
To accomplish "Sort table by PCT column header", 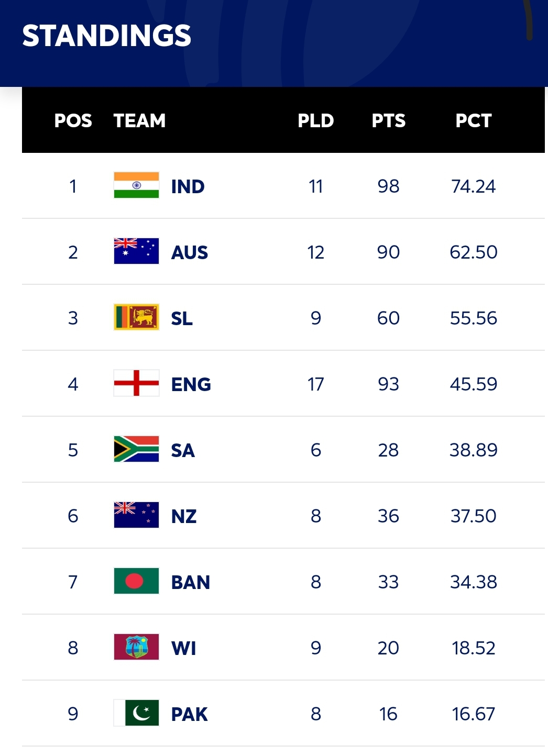I will click(x=473, y=120).
